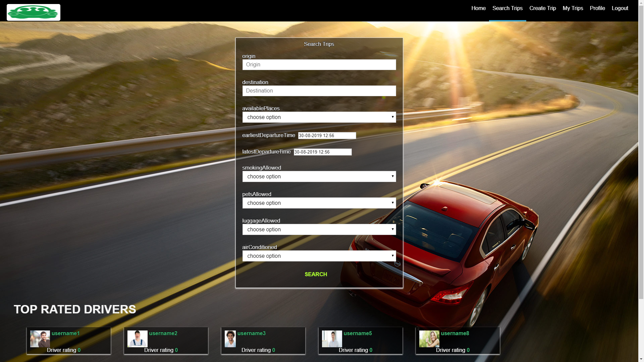Open username2 driver profile photo
Viewport: 644px width, 362px height.
[x=137, y=339]
